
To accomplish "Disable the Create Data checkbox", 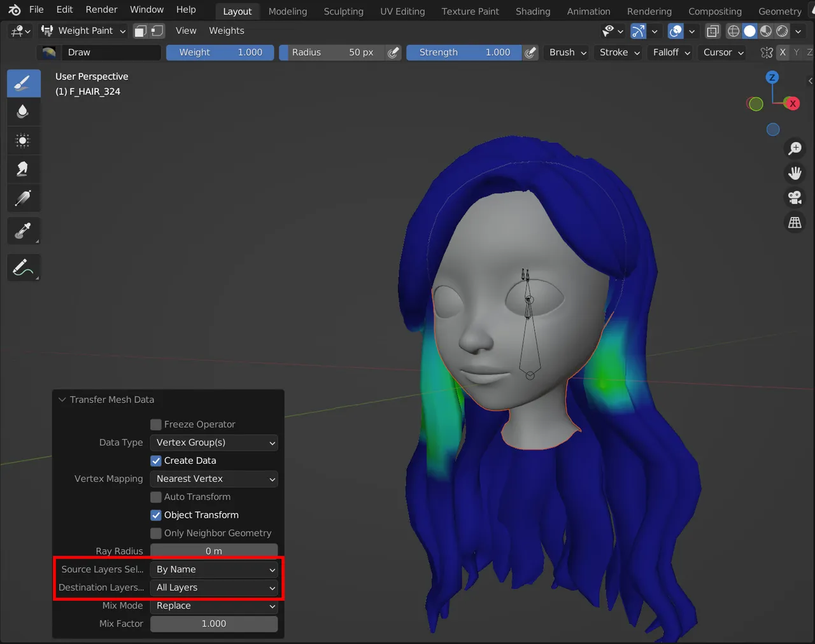I will pos(156,460).
